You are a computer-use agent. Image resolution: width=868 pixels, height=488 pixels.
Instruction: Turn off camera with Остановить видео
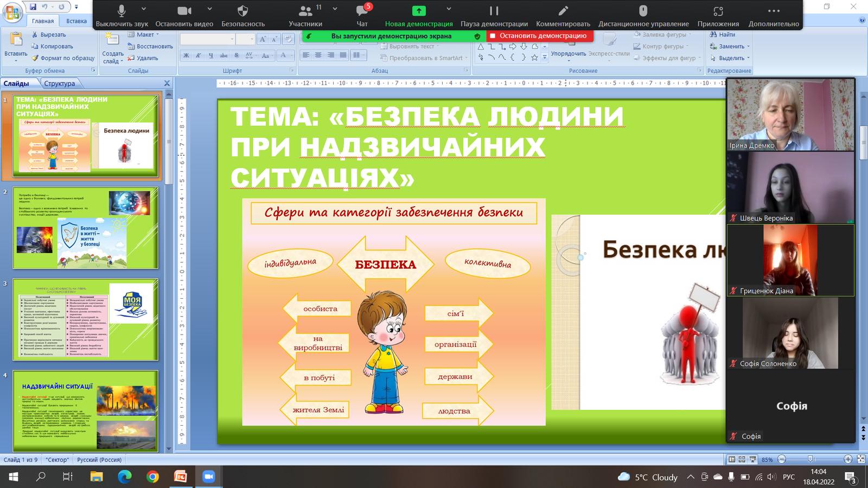click(x=184, y=15)
